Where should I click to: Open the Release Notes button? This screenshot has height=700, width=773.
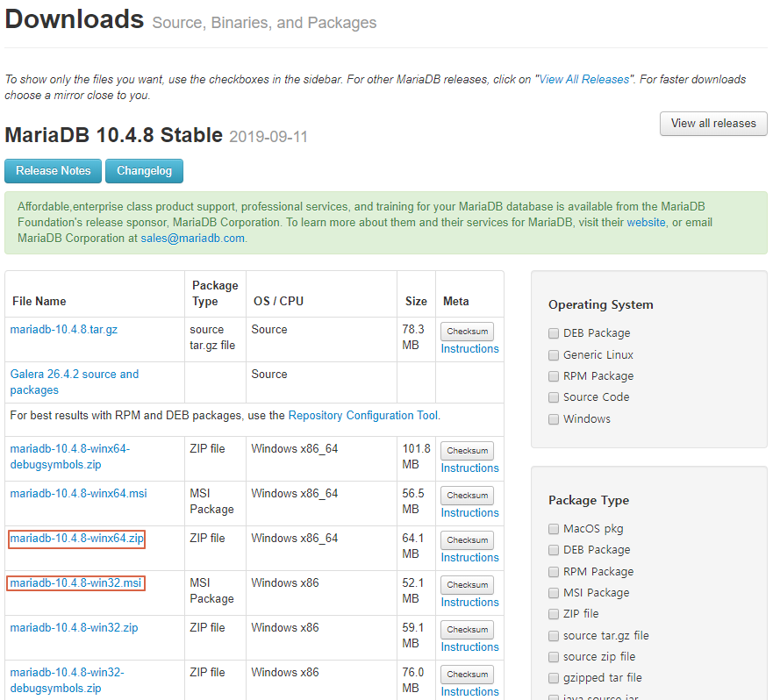point(54,170)
